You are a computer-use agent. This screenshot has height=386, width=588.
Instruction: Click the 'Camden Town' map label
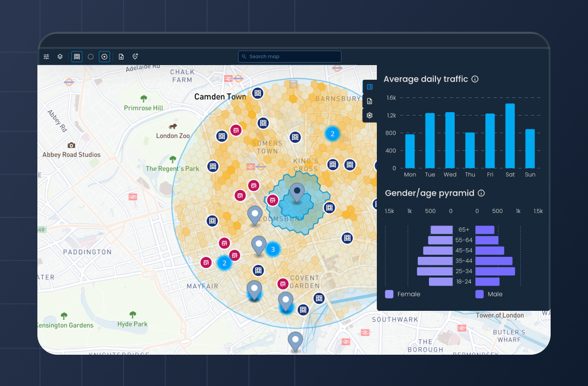(x=220, y=96)
